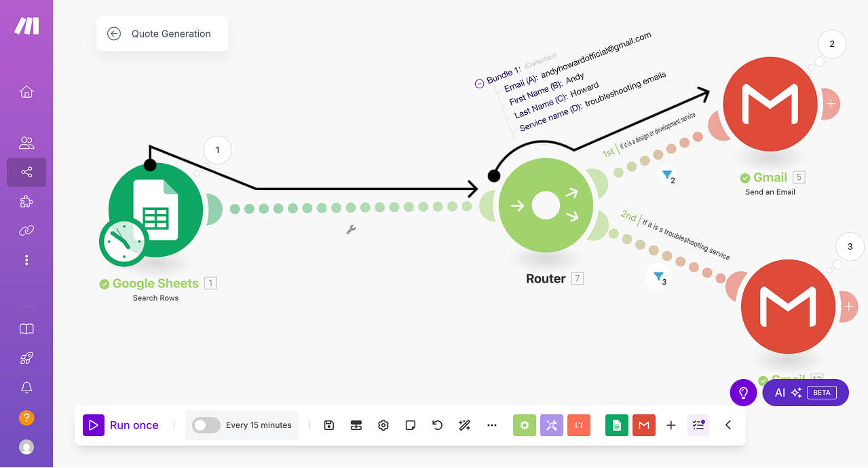Screen dimensions: 868x468
Task: Add a module after the top Gmail
Action: (831, 104)
